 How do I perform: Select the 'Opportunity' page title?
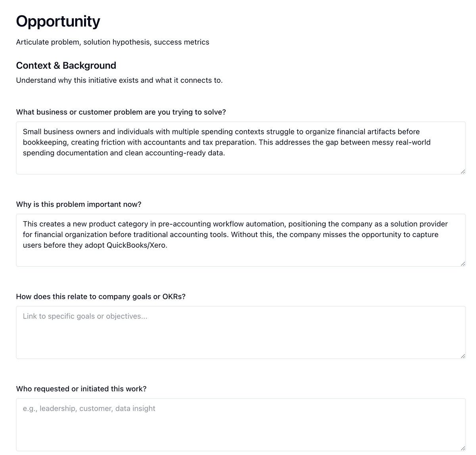tap(58, 21)
